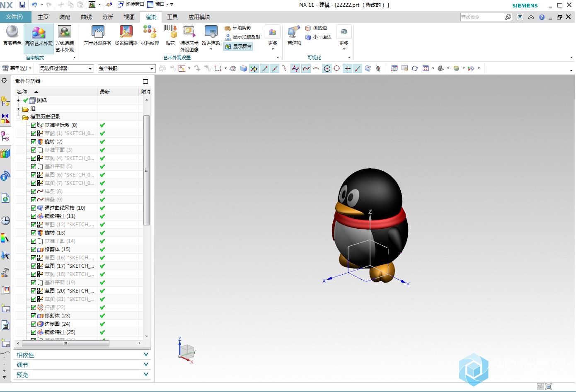The height and width of the screenshot is (392, 576).
Task: Enable 环境阴影 ambient shadows
Action: pyautogui.click(x=238, y=28)
